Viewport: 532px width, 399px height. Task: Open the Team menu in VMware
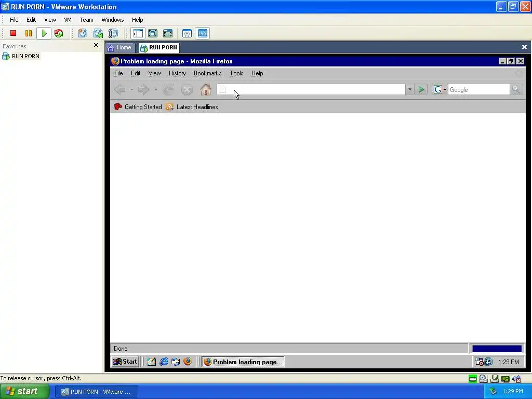[x=86, y=20]
